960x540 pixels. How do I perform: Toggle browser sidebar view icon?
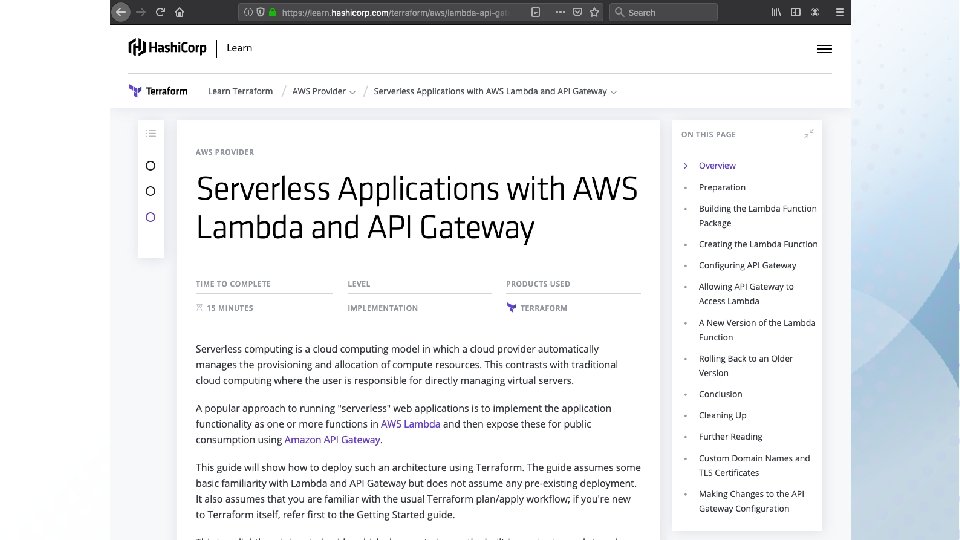pos(795,12)
